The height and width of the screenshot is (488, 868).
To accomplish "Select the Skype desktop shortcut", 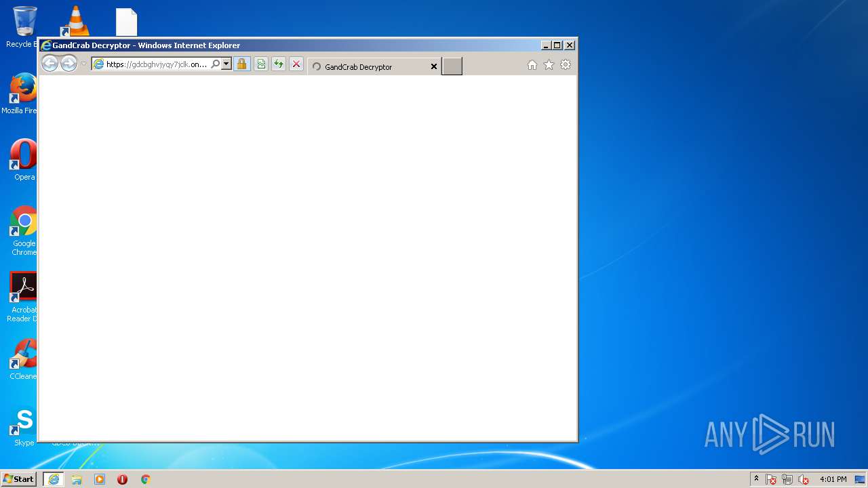I will point(24,427).
